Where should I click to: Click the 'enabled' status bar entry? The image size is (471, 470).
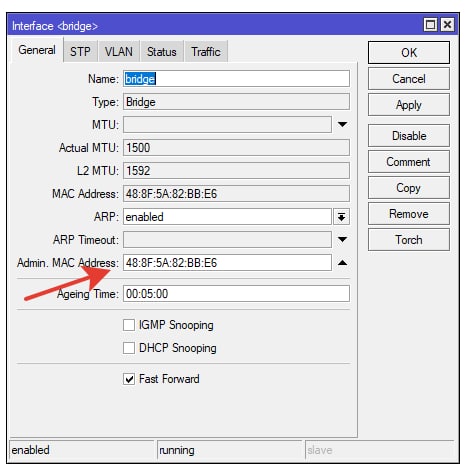[x=82, y=450]
